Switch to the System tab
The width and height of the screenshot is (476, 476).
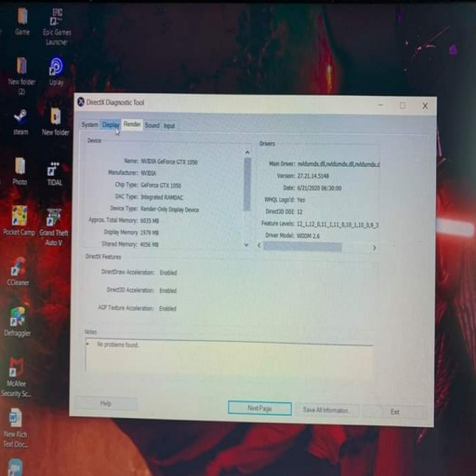pos(89,125)
